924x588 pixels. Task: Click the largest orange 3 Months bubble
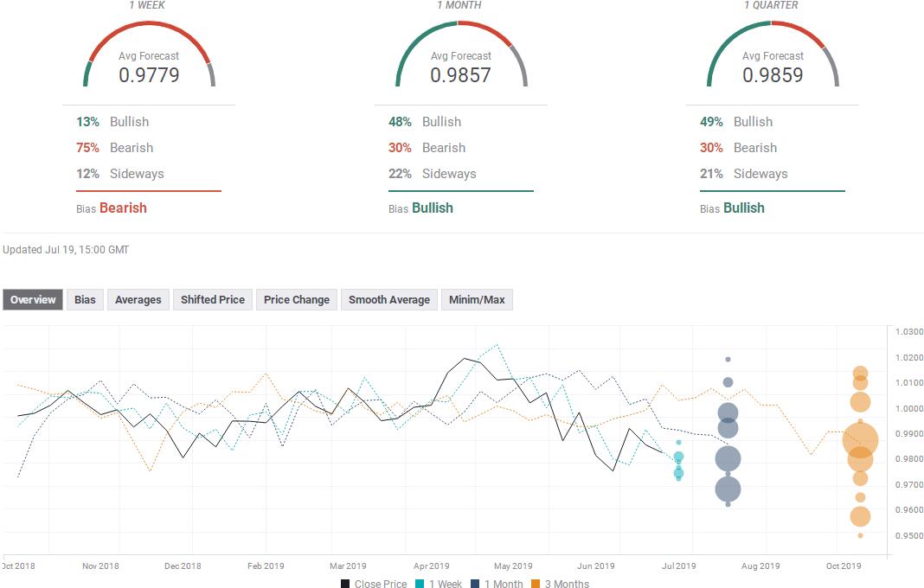click(x=860, y=440)
